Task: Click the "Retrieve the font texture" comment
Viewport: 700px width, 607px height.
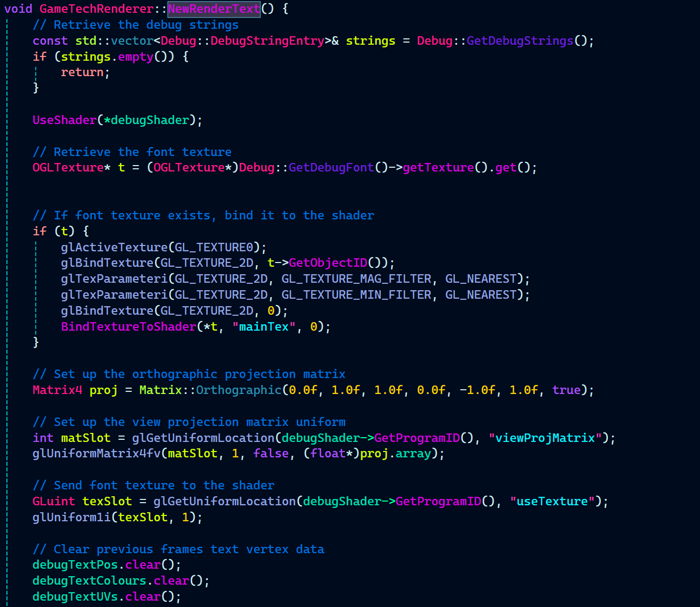Action: (x=132, y=152)
